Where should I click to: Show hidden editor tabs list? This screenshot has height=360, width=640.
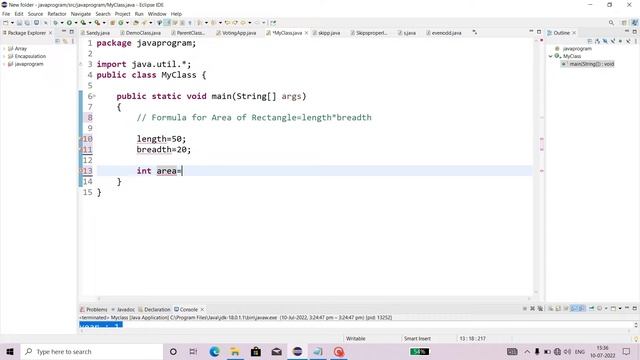(x=475, y=32)
